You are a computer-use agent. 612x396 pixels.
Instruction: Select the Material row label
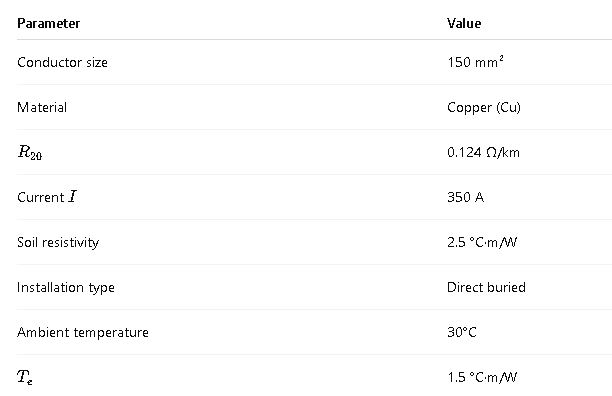point(42,107)
